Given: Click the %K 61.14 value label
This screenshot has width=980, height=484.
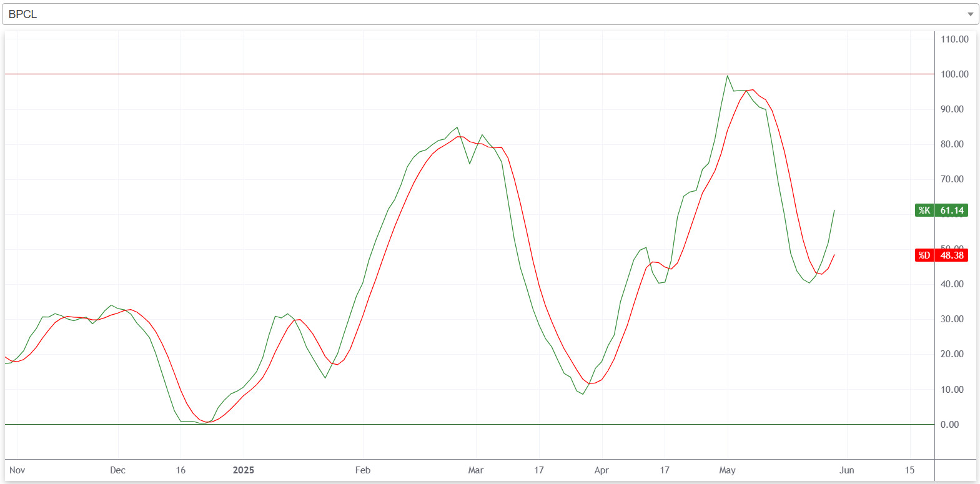Looking at the screenshot, I should pyautogui.click(x=941, y=210).
